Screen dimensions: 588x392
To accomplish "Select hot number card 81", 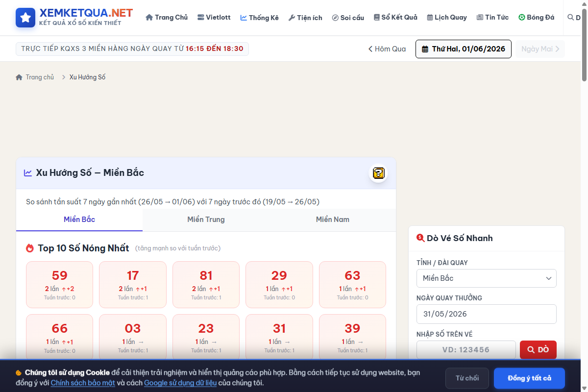I will point(206,285).
